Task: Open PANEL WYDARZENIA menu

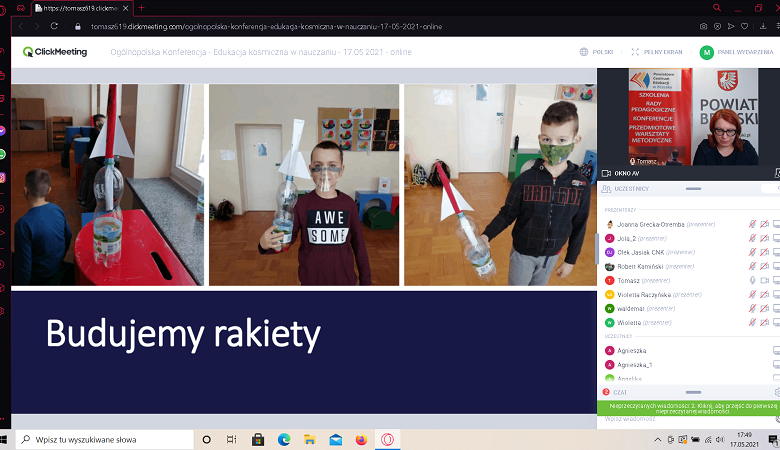Action: pos(736,52)
